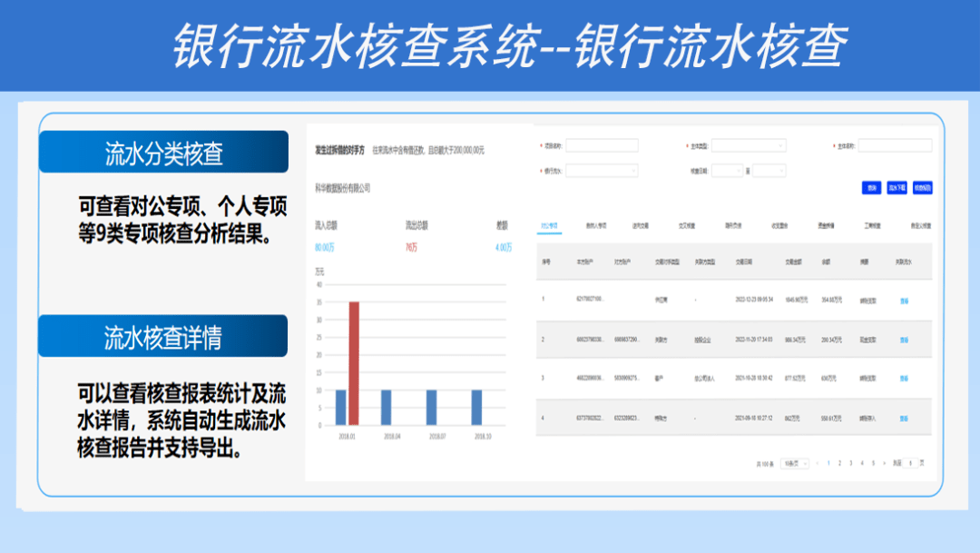Image resolution: width=980 pixels, height=553 pixels.
Task: Click the 862万元 amount in row 4
Action: [x=792, y=419]
